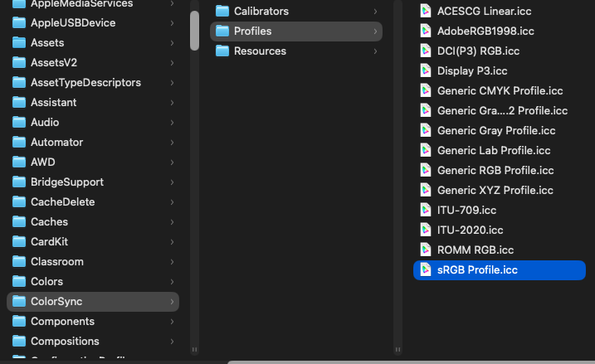Select the BridgeSupport folder

pyautogui.click(x=66, y=182)
